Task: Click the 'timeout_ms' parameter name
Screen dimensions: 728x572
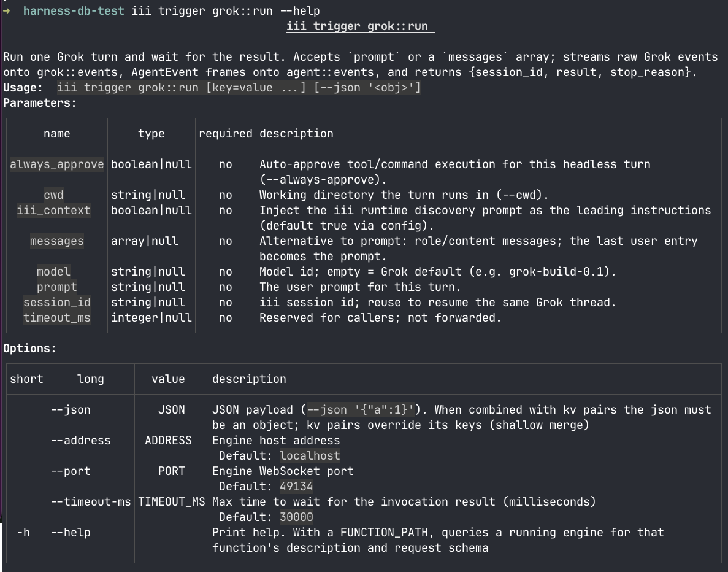Action: (56, 318)
